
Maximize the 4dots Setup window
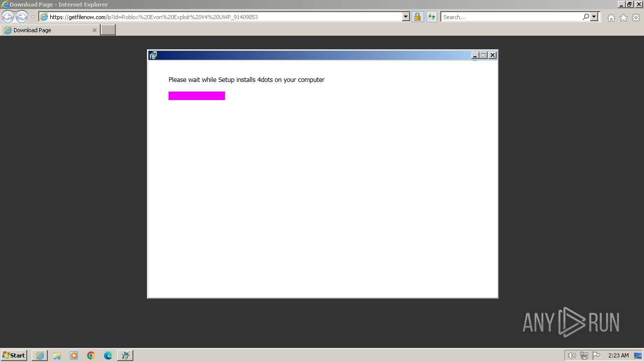click(484, 55)
